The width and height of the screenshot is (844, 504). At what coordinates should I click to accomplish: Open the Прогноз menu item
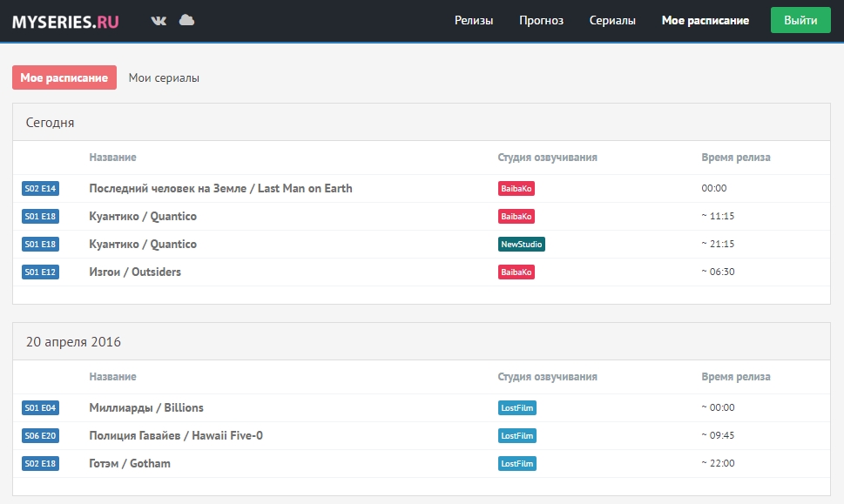[x=541, y=21]
